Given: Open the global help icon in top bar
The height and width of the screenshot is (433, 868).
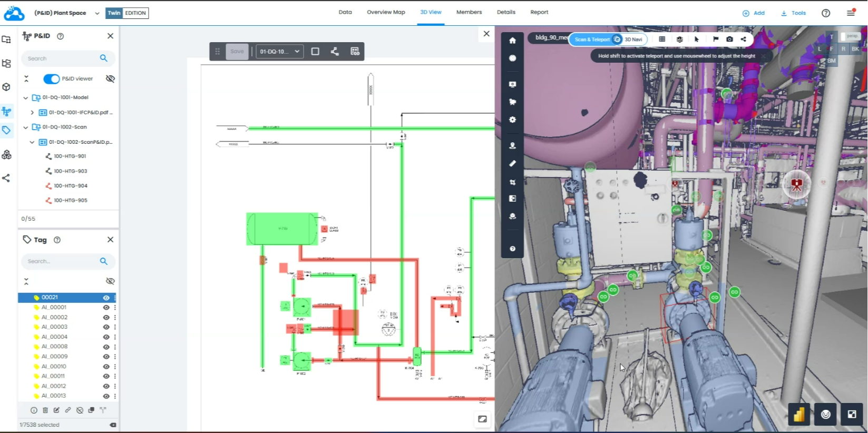Looking at the screenshot, I should [x=826, y=13].
